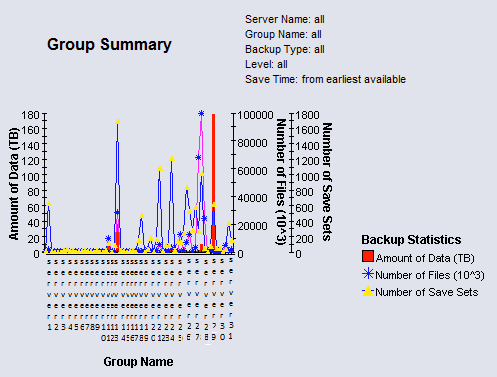Click the yellow triangle marker above server 1
This screenshot has height=377, width=497.
[x=49, y=204]
